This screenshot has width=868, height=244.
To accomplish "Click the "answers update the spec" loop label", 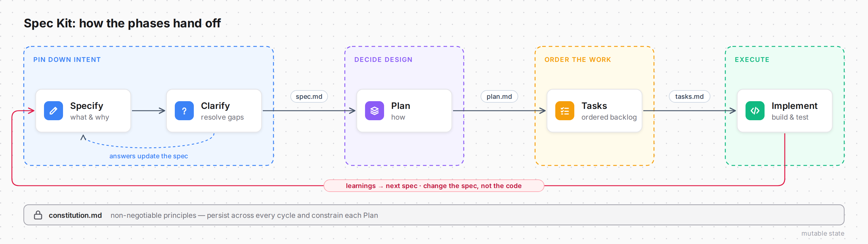I will pos(149,156).
